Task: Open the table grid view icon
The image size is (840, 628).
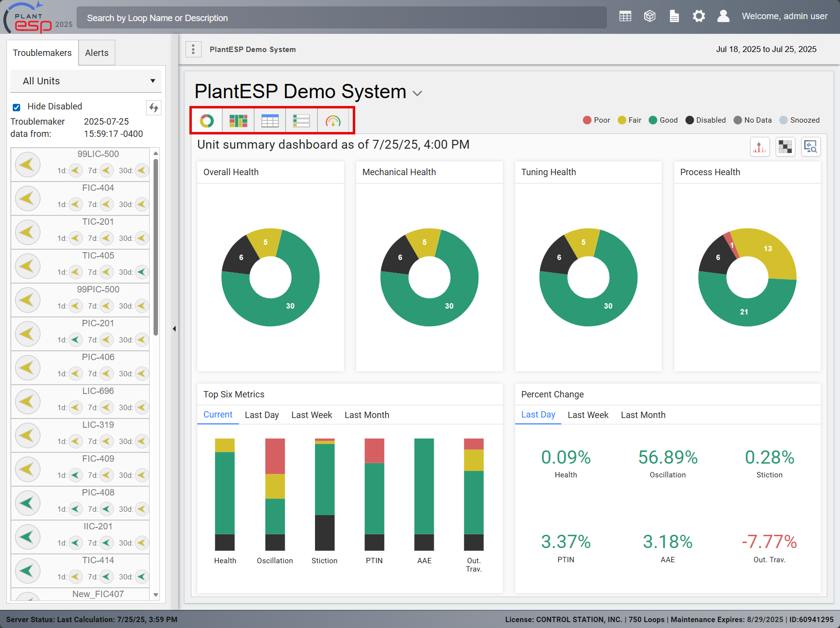Action: tap(270, 121)
